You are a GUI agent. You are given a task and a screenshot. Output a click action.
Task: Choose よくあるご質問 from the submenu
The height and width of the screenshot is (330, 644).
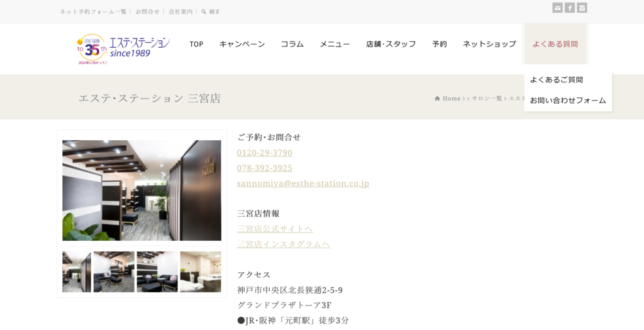point(556,80)
